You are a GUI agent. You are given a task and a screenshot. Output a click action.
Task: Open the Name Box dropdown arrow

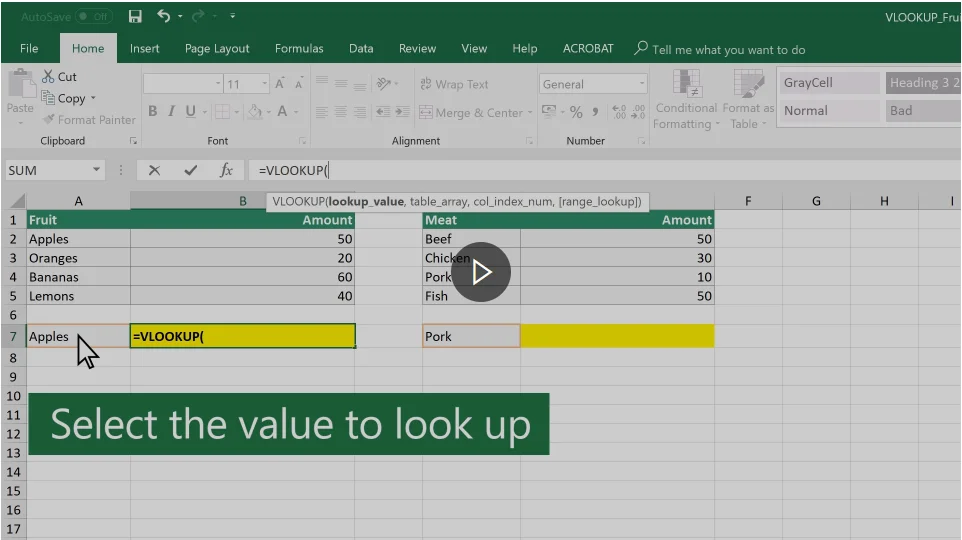[x=96, y=169]
